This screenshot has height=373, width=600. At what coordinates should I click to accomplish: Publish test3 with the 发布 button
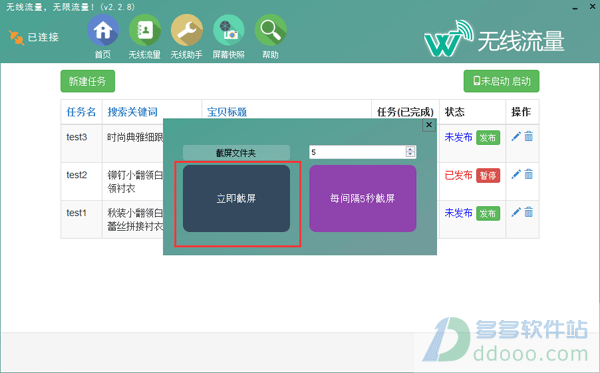tap(488, 138)
